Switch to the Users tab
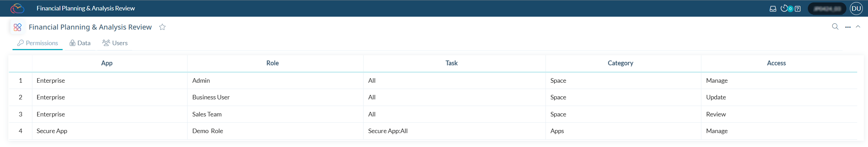Screen dimensions: 868x147 tap(115, 43)
